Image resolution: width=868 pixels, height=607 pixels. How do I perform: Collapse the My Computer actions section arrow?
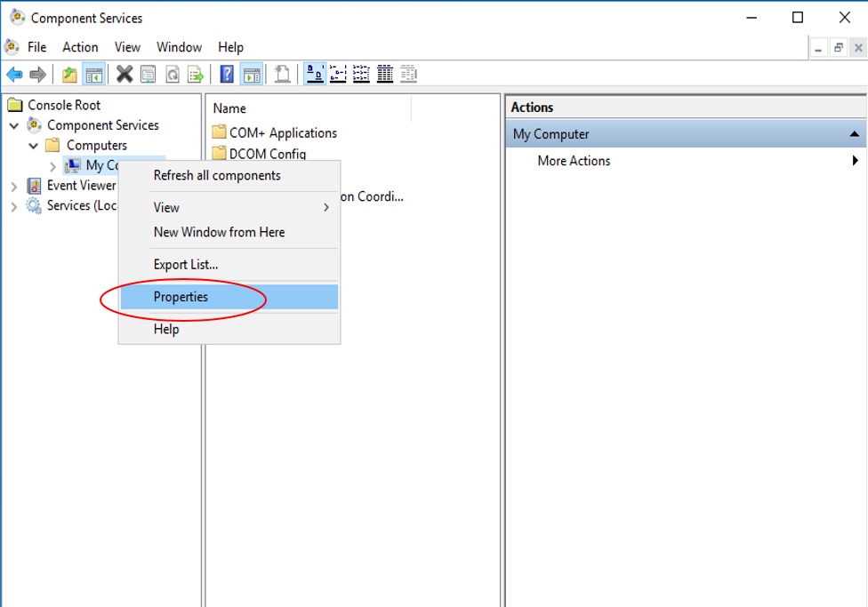tap(854, 134)
